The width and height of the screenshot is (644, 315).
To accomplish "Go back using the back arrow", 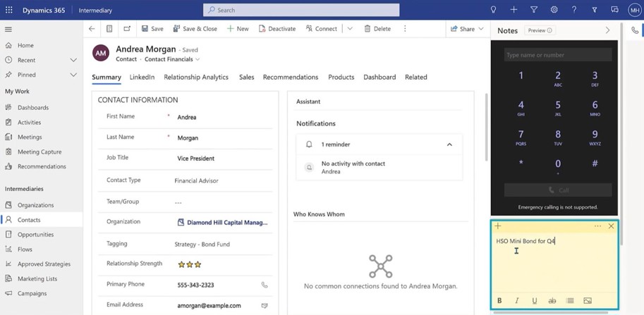I will 92,29.
